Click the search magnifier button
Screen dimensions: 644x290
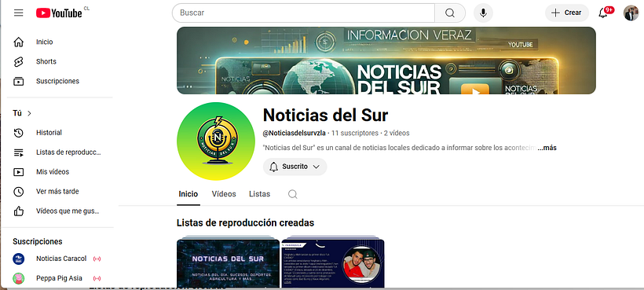tap(450, 13)
